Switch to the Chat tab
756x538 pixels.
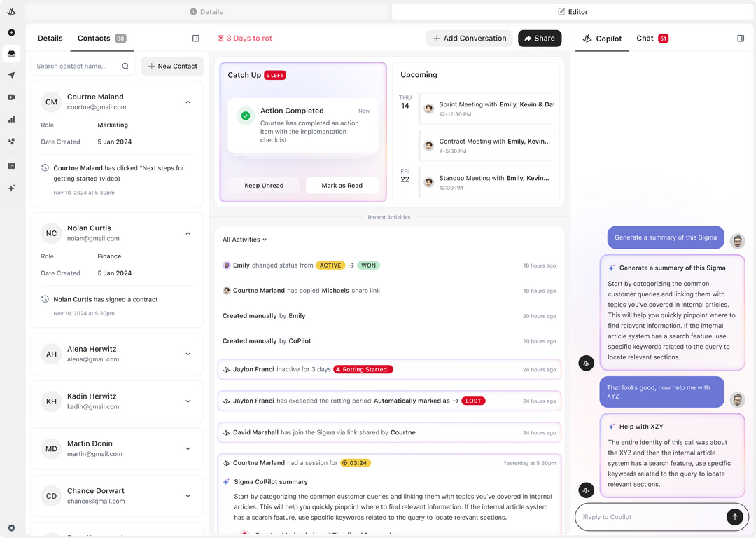click(x=645, y=39)
